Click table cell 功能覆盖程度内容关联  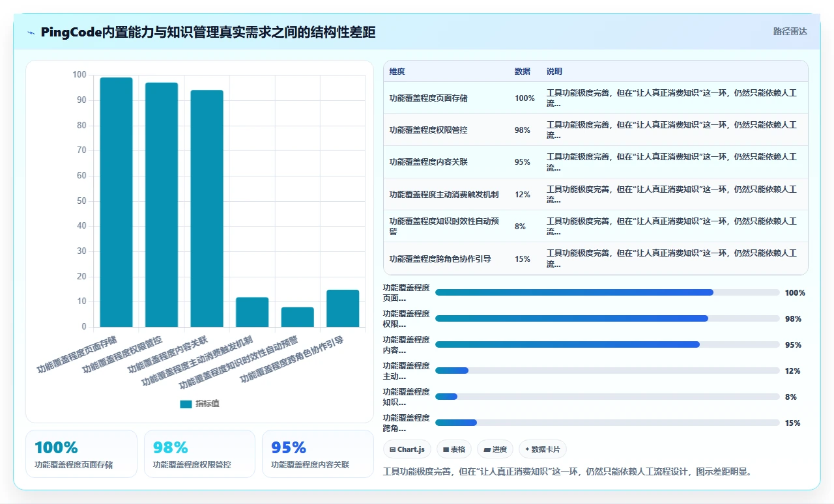click(428, 162)
